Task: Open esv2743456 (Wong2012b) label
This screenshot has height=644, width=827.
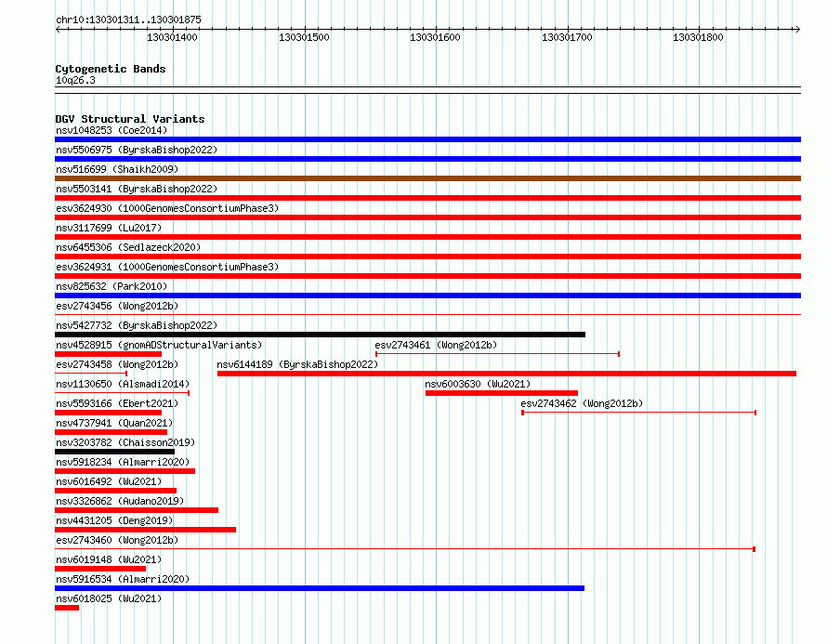Action: click(x=117, y=306)
